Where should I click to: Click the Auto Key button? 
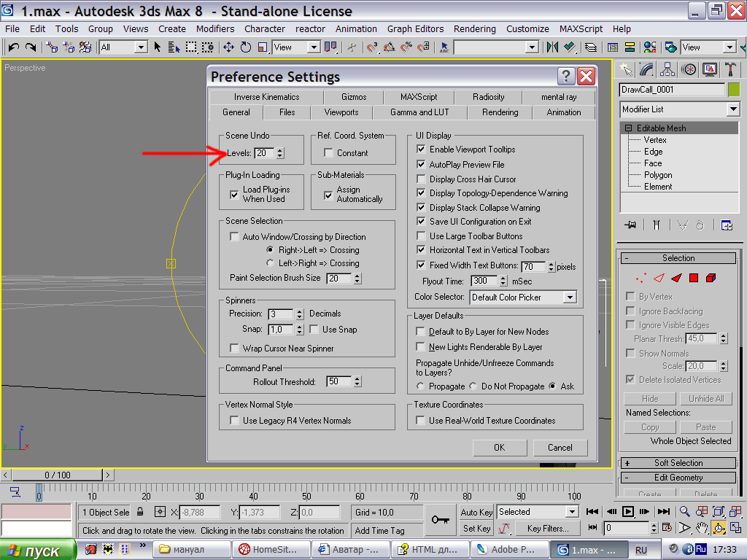pyautogui.click(x=476, y=512)
